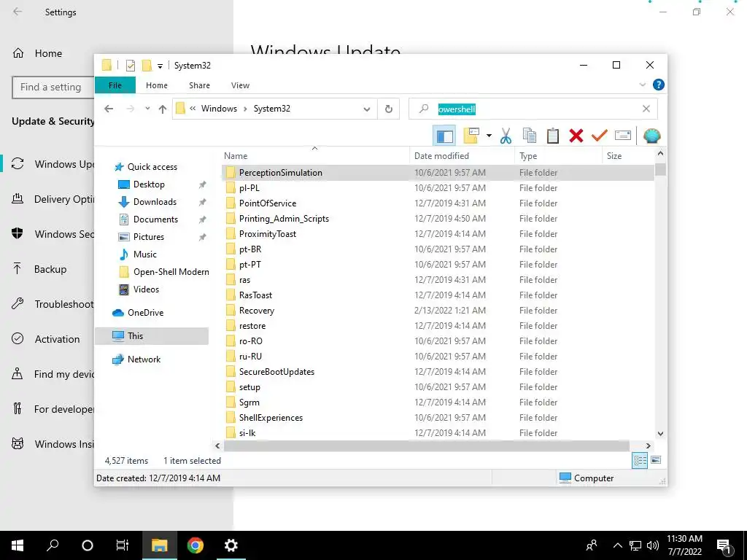Click the Windows Start button
This screenshot has width=747, height=560.
18,545
